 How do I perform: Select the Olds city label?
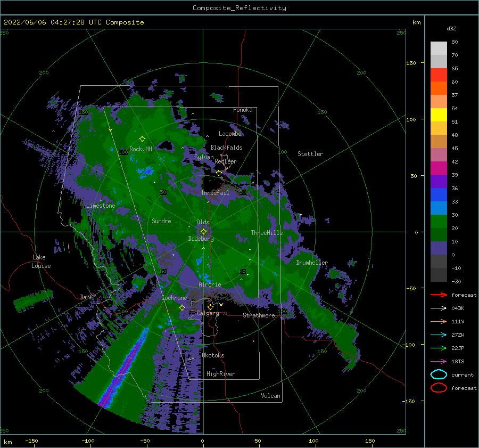click(203, 222)
